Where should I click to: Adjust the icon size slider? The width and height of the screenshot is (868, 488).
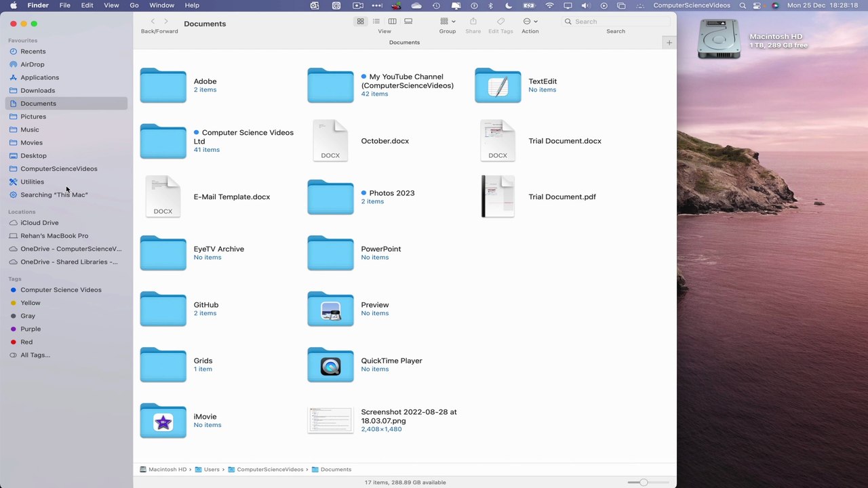[x=643, y=482]
